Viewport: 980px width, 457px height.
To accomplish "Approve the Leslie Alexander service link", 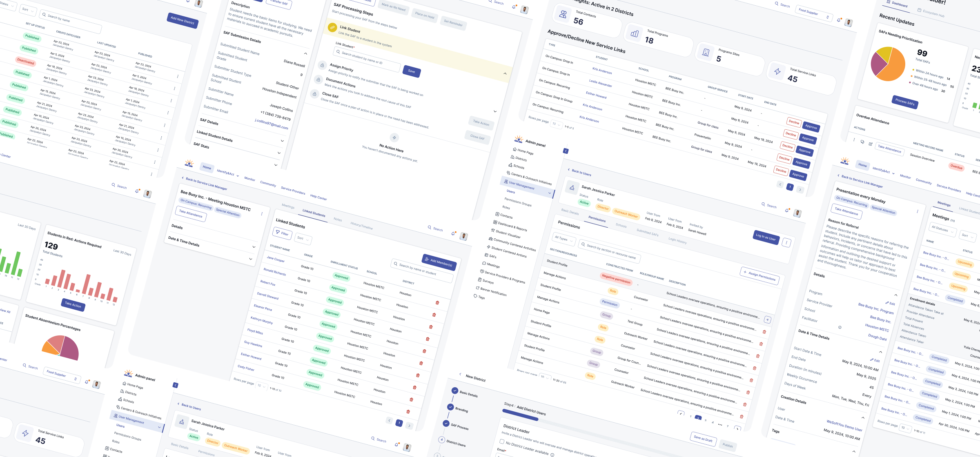I will pos(808,139).
